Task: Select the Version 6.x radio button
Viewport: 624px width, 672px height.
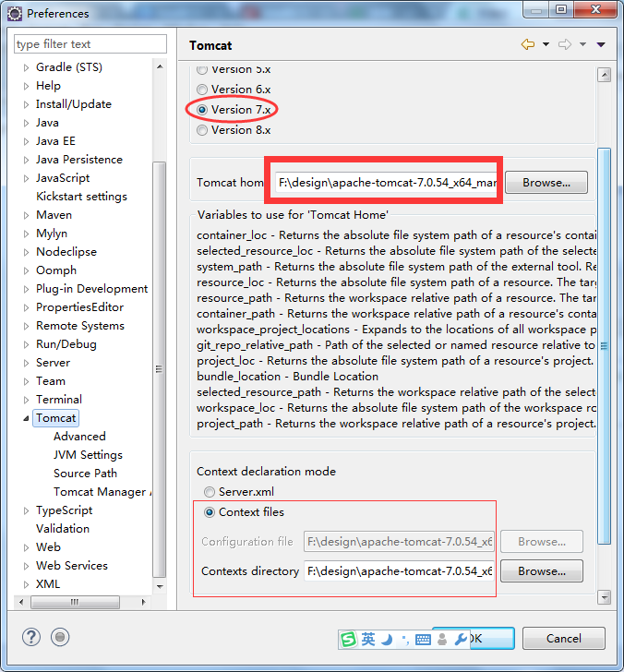Action: pyautogui.click(x=202, y=90)
